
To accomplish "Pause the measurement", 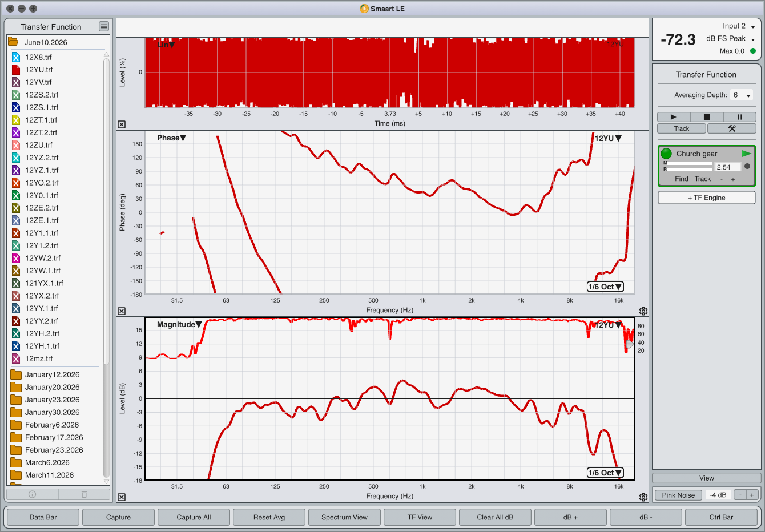I will coord(740,117).
